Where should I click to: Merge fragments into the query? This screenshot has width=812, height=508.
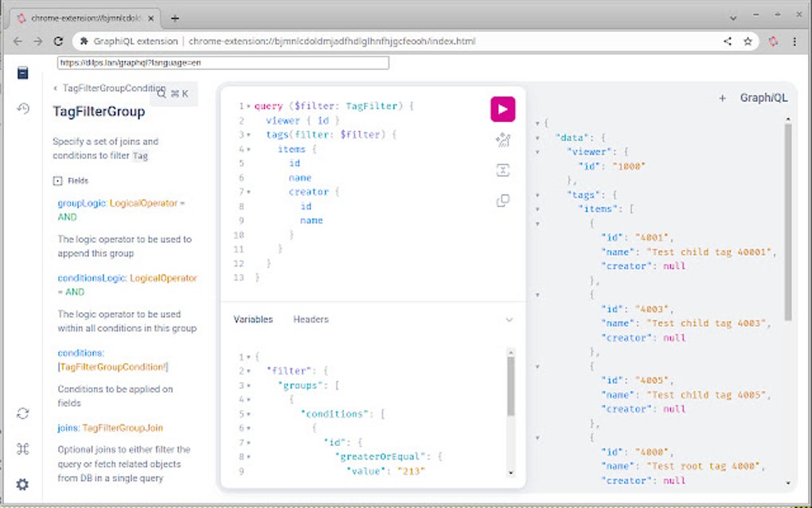502,170
